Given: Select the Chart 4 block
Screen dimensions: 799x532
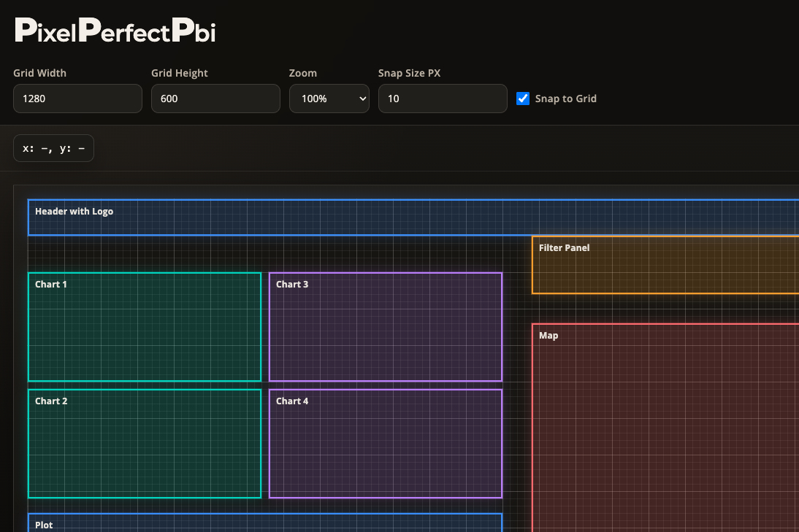Looking at the screenshot, I should coord(386,444).
